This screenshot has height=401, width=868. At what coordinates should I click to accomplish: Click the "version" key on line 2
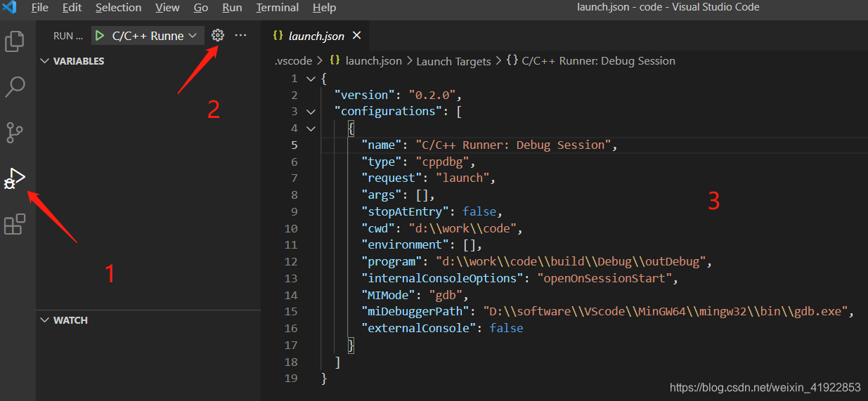coord(364,95)
